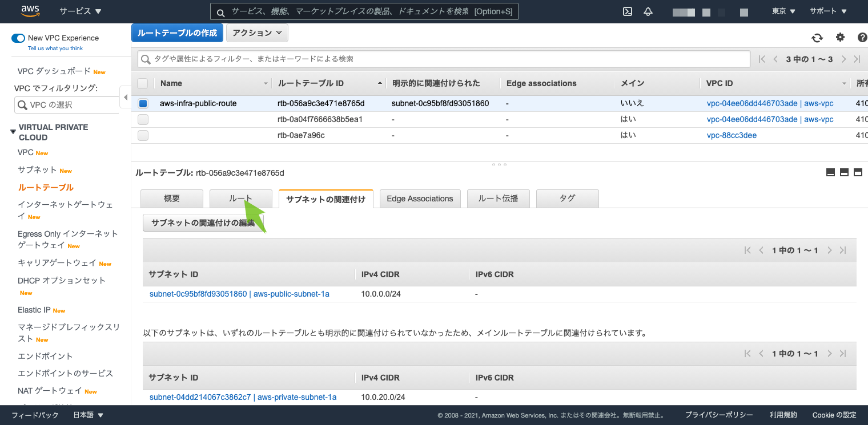Open Tell us what you think link
Viewport: 868px width, 425px height.
tap(55, 48)
